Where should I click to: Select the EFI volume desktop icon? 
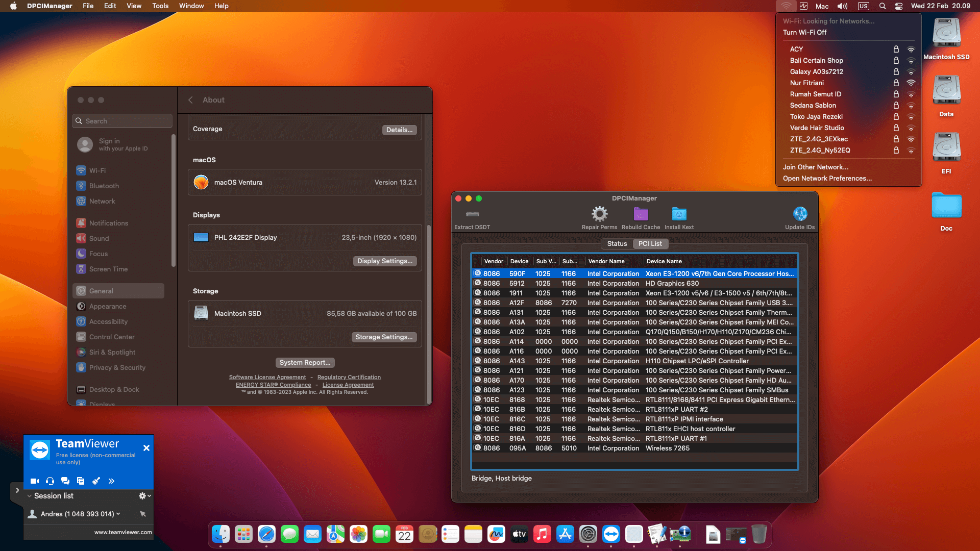coord(946,148)
